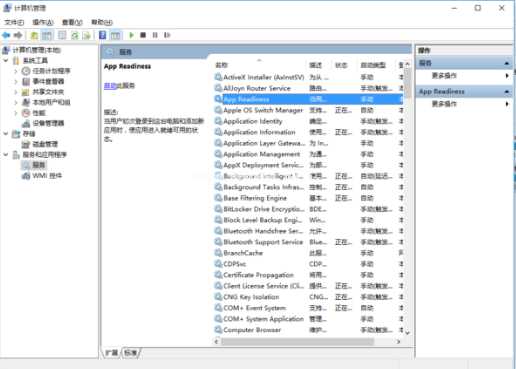Screen dimensions: 516x369
Task: Click the horizontal scrollbar in services list
Action: (297, 342)
